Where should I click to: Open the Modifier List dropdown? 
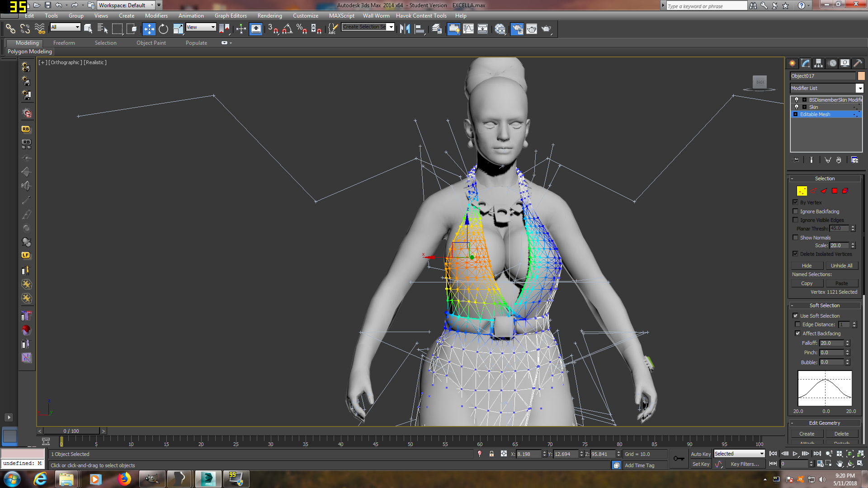tap(859, 88)
